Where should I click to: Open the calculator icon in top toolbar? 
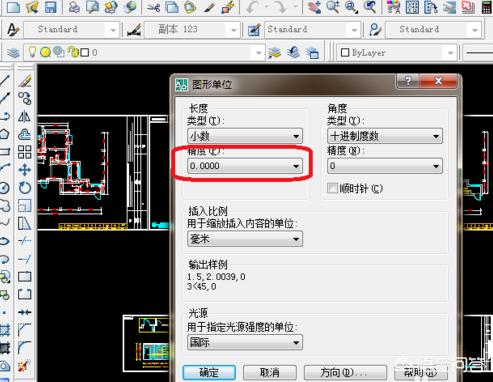tap(487, 7)
